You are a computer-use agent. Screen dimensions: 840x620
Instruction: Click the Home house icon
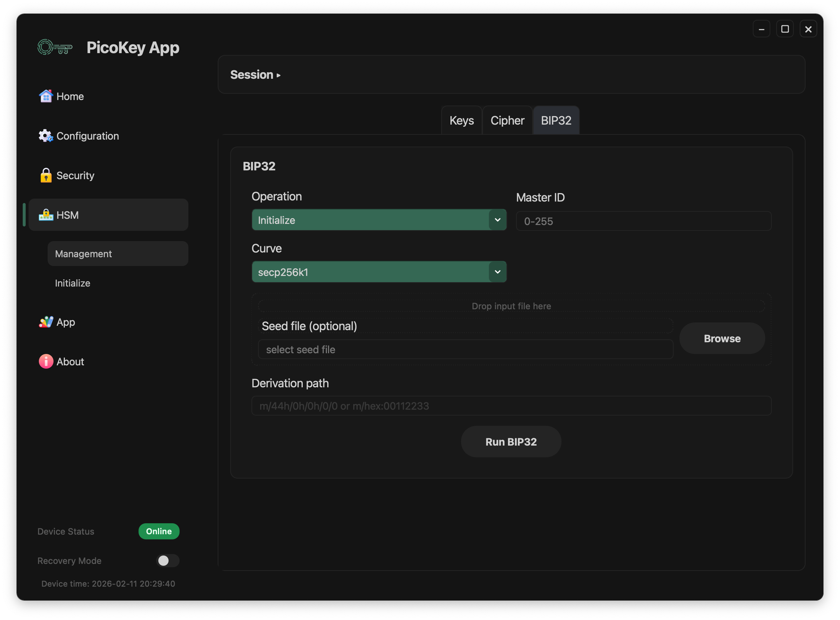coord(46,96)
